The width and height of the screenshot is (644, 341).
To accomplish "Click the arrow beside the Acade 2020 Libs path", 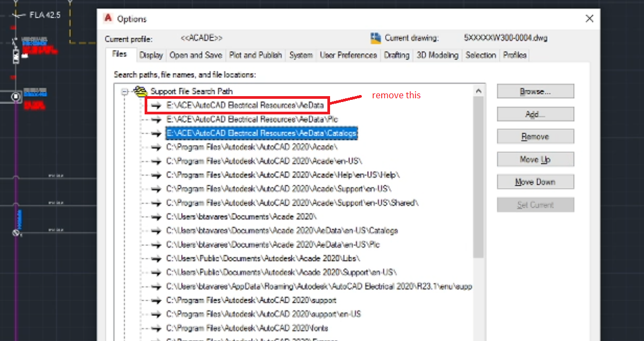I will click(156, 258).
